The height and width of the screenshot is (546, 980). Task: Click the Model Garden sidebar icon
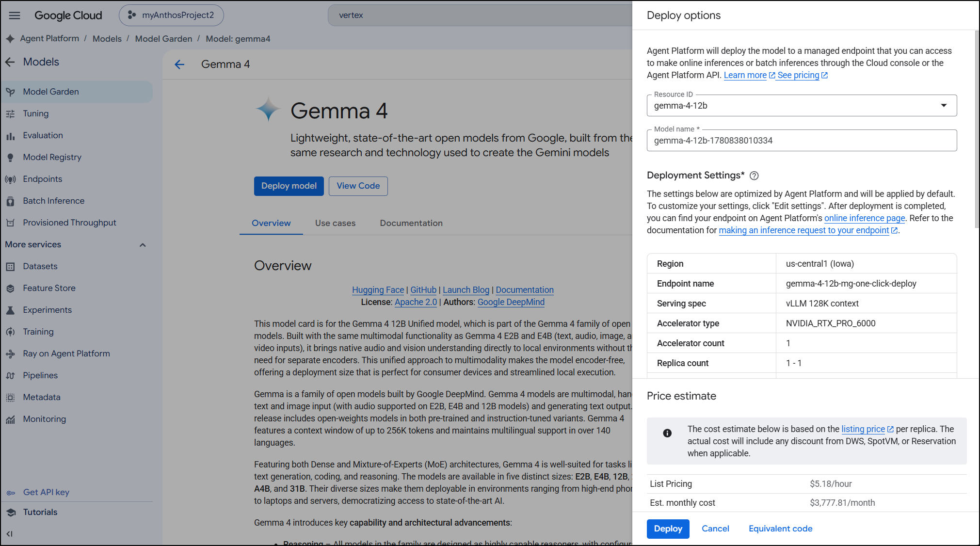(10, 92)
